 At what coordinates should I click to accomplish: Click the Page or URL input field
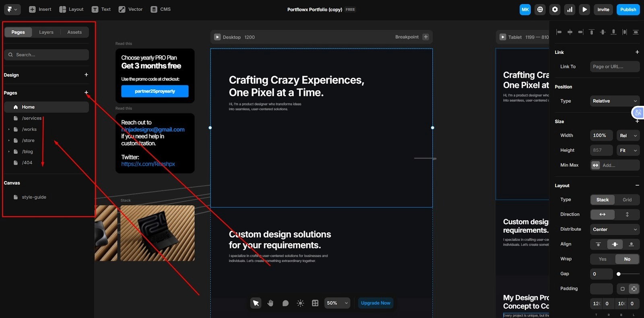(615, 66)
